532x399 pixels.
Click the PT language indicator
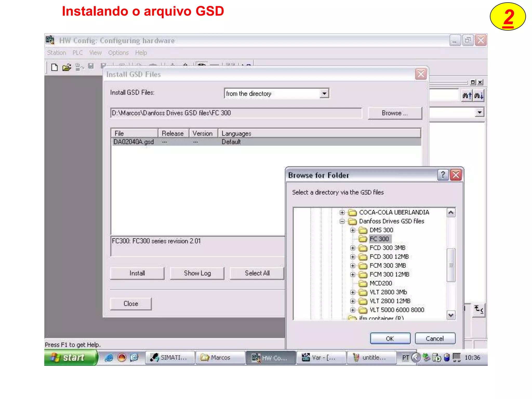coord(406,358)
